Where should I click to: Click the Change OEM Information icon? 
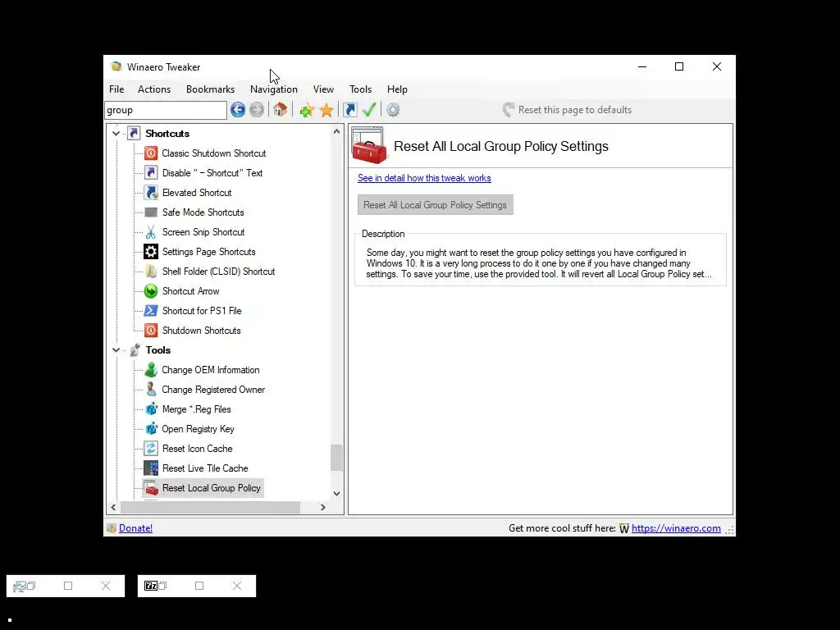151,370
